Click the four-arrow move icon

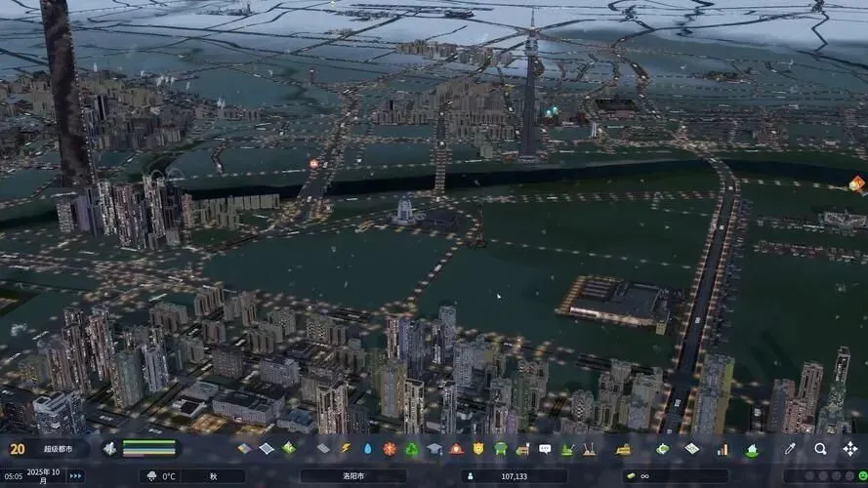pos(850,449)
